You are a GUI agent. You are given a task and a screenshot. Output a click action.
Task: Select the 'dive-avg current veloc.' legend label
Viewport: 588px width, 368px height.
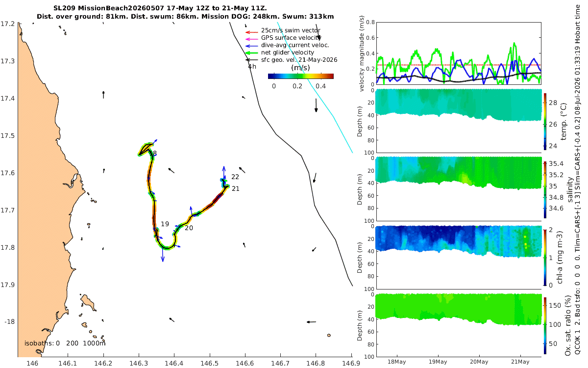[295, 45]
